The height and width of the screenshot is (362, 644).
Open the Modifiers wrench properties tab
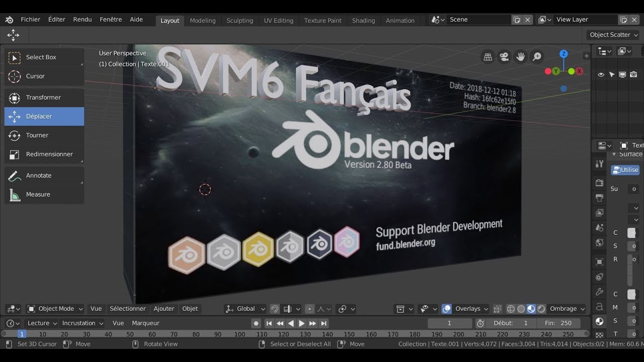[x=599, y=292]
